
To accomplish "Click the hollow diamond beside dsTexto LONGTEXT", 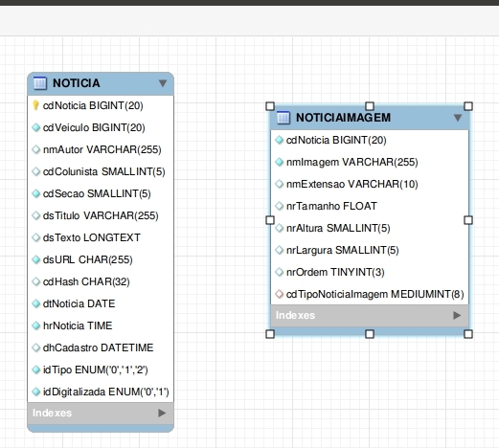I will (36, 237).
